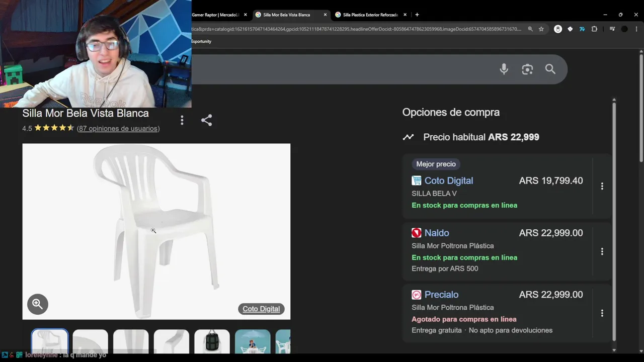Screen dimensions: 644x362
Task: Click the Naldo ARS 22,999.00 price
Action: pos(551,233)
